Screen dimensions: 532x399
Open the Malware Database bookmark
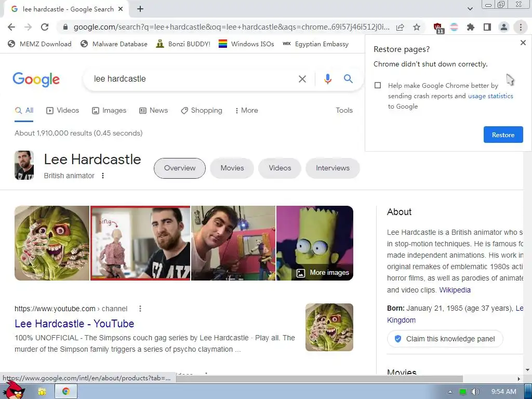114,44
